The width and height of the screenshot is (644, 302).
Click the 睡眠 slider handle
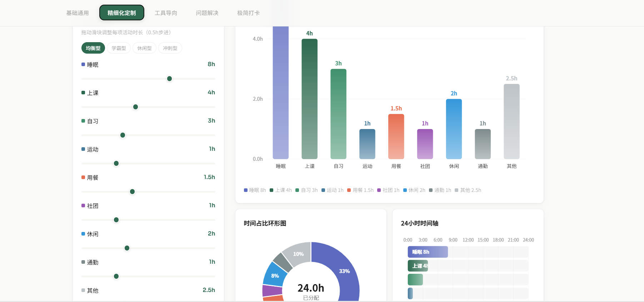169,79
